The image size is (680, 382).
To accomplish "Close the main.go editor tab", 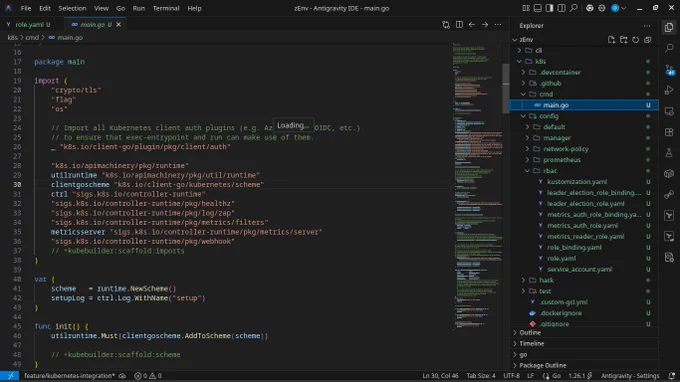I will [118, 25].
